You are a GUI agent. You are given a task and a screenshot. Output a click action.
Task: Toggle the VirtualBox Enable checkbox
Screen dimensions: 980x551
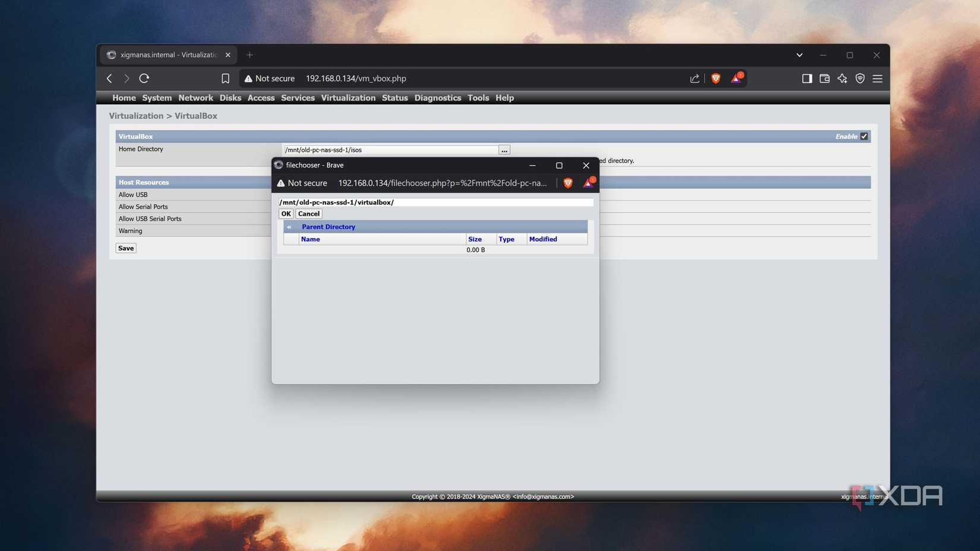864,137
